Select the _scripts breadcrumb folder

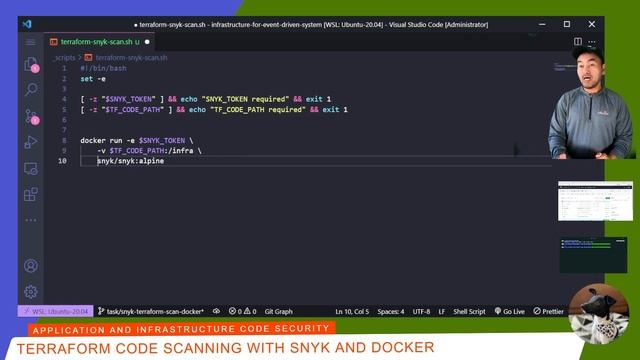pos(64,58)
